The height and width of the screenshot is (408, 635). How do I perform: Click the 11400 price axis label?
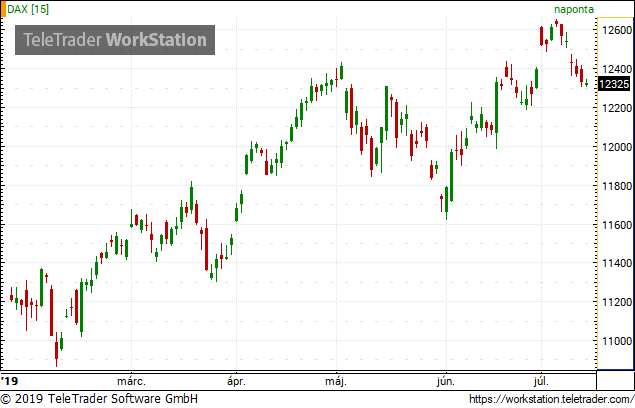click(617, 264)
